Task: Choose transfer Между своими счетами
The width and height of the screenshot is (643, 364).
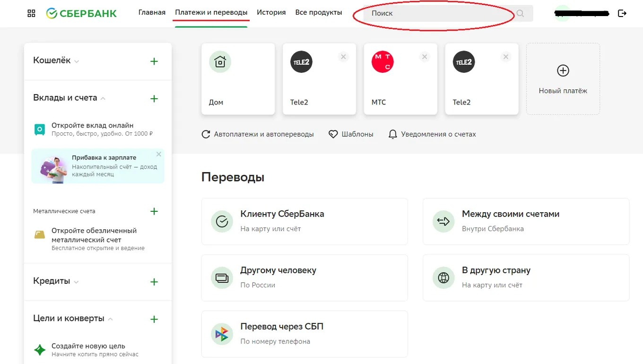Action: [526, 221]
